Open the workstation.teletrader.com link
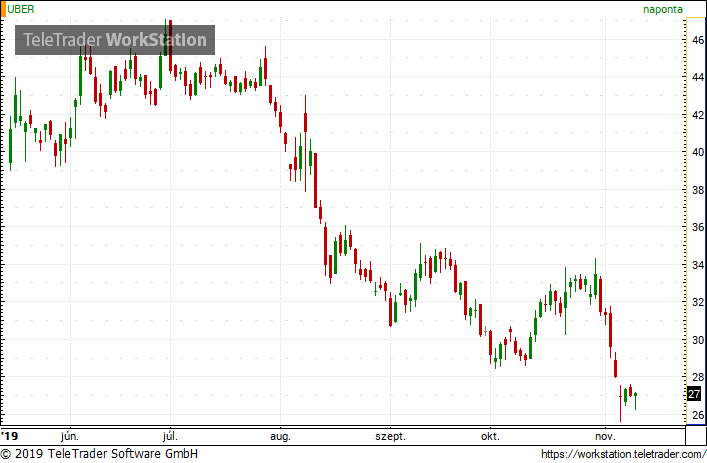Viewport: 707px width, 463px height. [623, 454]
